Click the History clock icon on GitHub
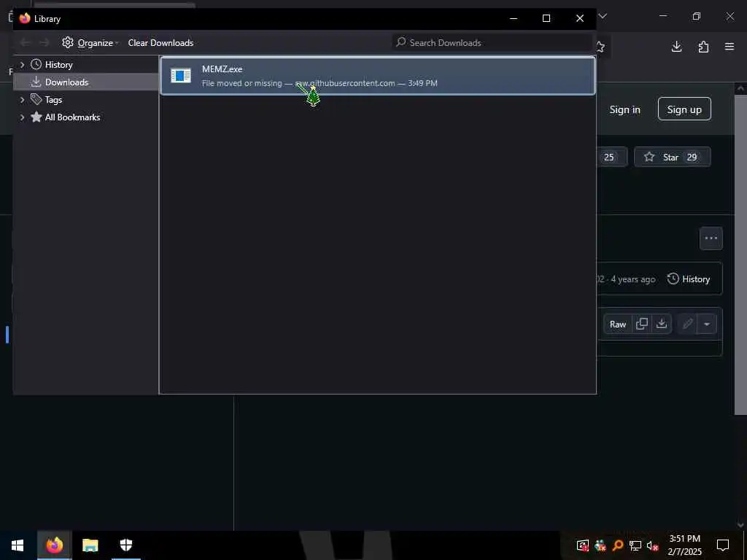The width and height of the screenshot is (747, 560). click(x=673, y=279)
